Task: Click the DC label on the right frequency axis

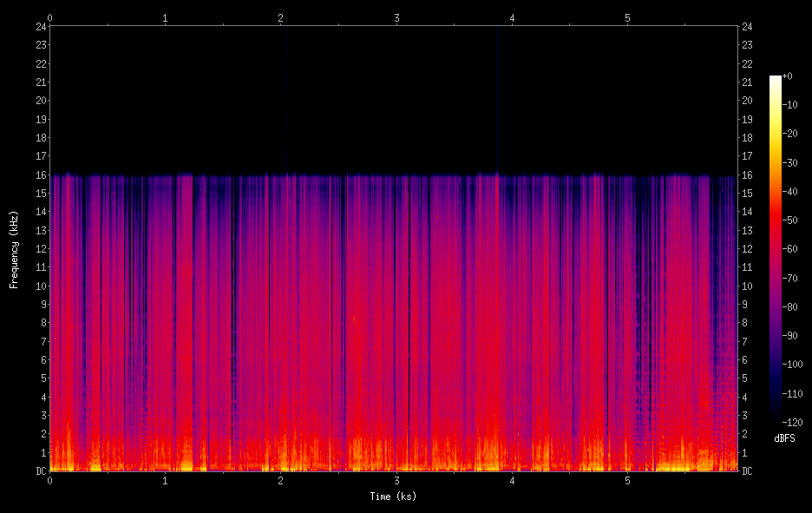Action: pos(747,470)
